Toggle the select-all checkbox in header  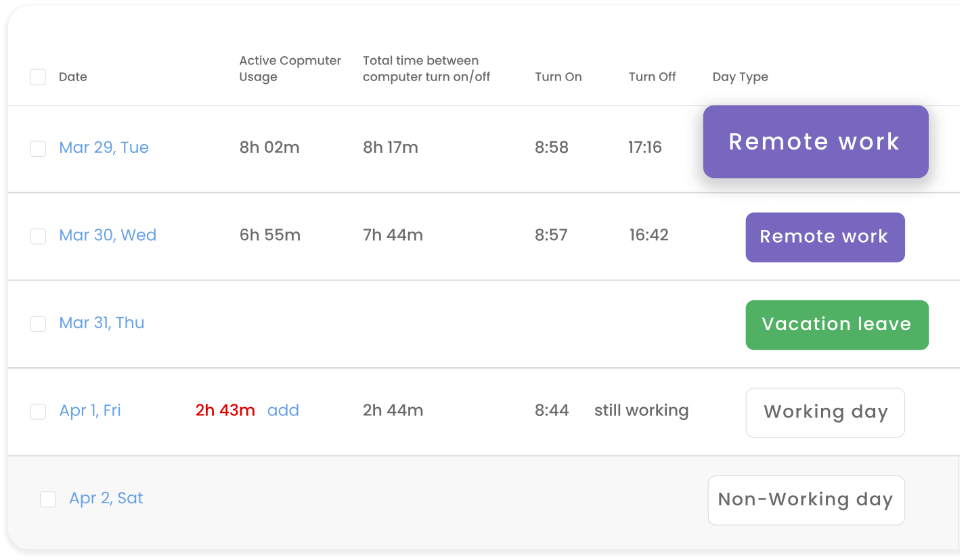38,77
